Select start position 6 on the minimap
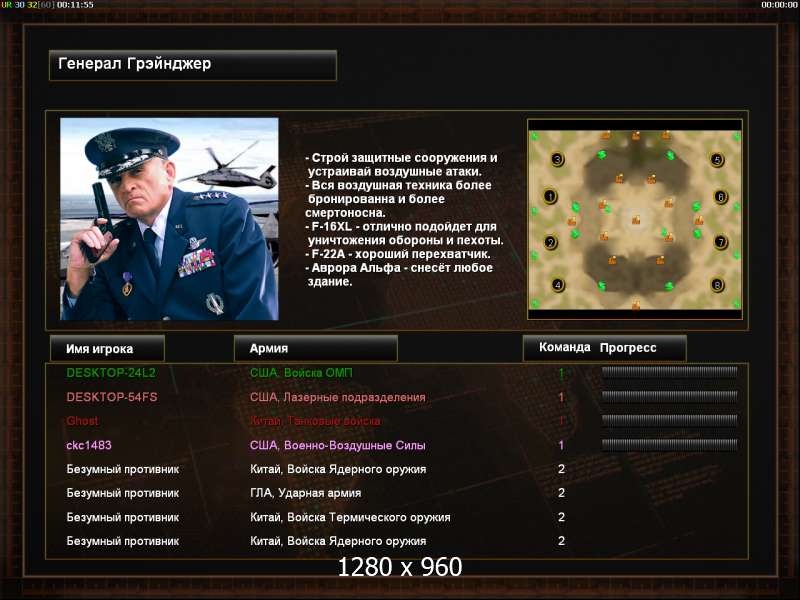This screenshot has width=800, height=600. pyautogui.click(x=720, y=196)
